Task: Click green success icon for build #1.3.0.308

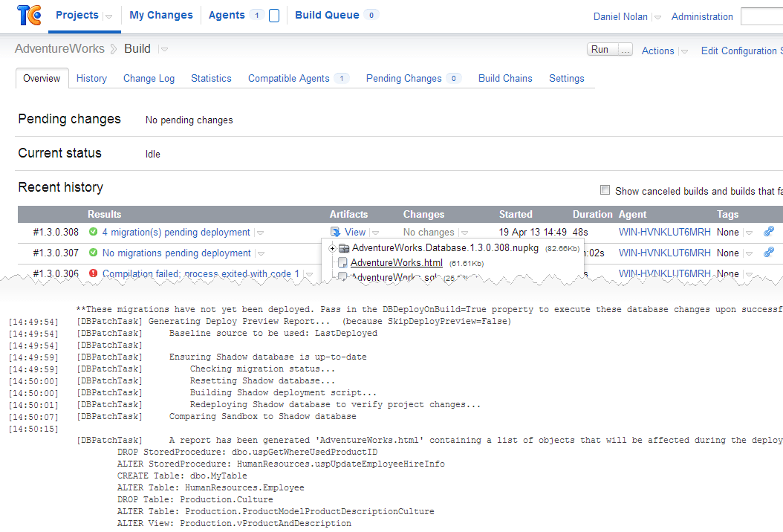Action: click(93, 232)
